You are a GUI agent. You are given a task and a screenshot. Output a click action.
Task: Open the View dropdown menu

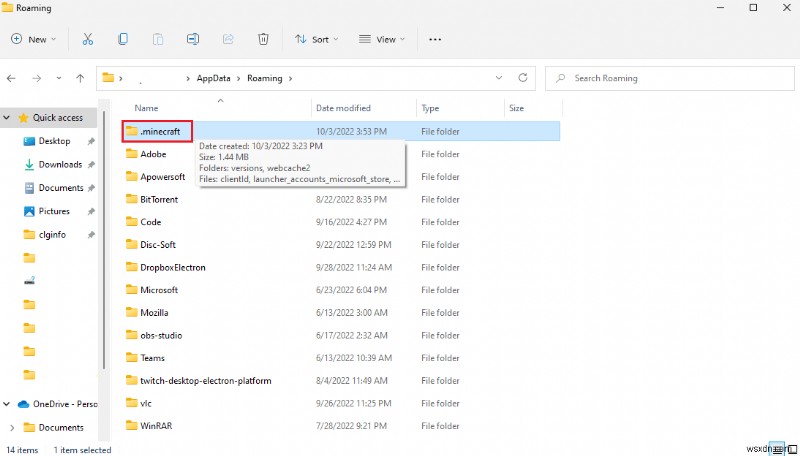coord(382,39)
